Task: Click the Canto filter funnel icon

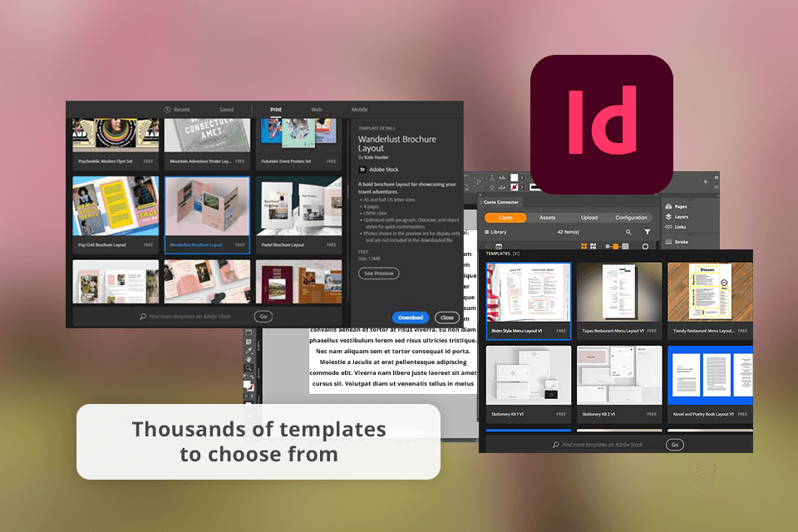Action: point(648,232)
